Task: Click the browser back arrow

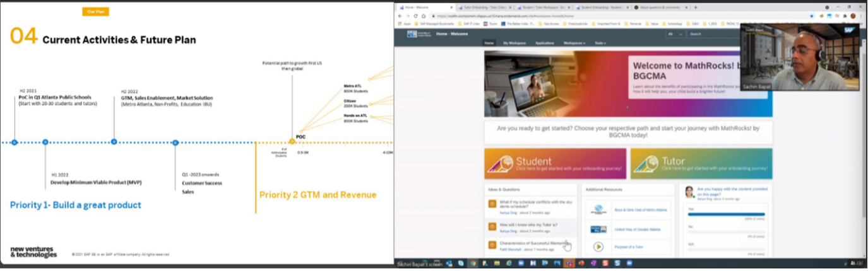Action: tap(400, 16)
